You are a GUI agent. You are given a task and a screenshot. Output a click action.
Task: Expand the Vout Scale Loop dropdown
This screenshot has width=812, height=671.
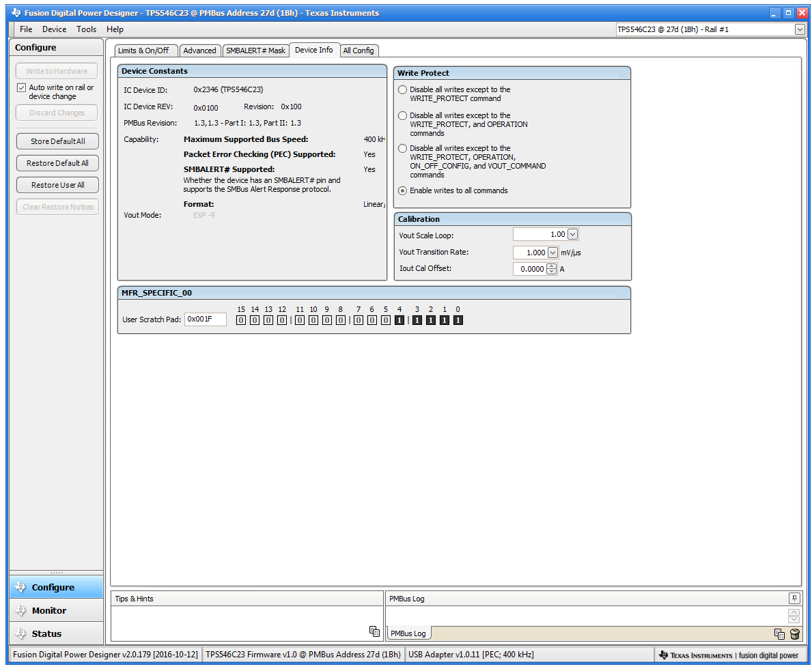[572, 235]
